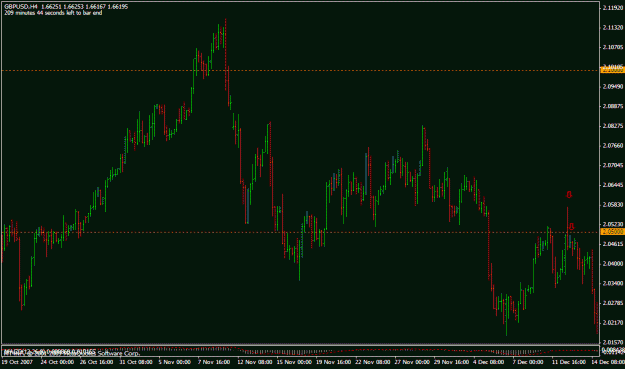The width and height of the screenshot is (625, 369).
Task: Click price label 2.05830 on the axis
Action: pos(613,204)
